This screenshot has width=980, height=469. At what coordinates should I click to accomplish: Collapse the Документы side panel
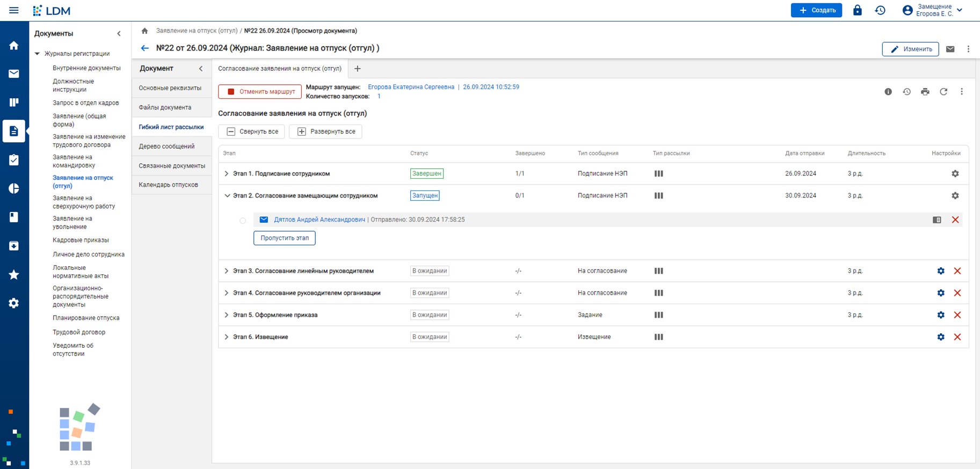(119, 34)
